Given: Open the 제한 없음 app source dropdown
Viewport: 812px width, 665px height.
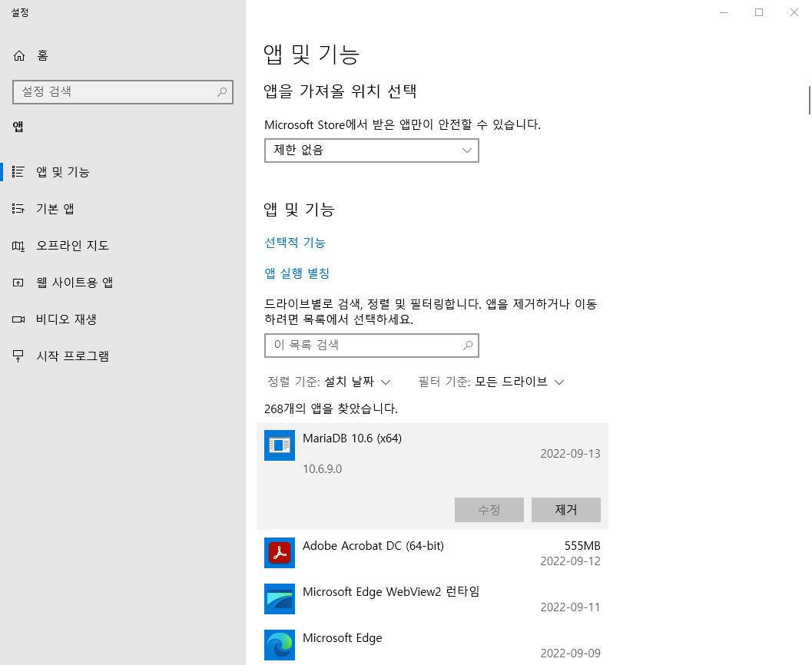Looking at the screenshot, I should pyautogui.click(x=371, y=150).
